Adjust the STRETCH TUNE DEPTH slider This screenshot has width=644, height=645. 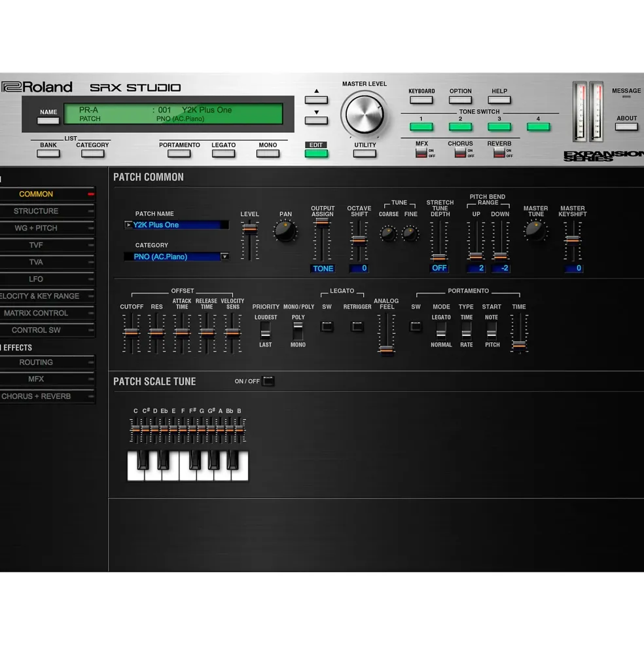tap(438, 257)
